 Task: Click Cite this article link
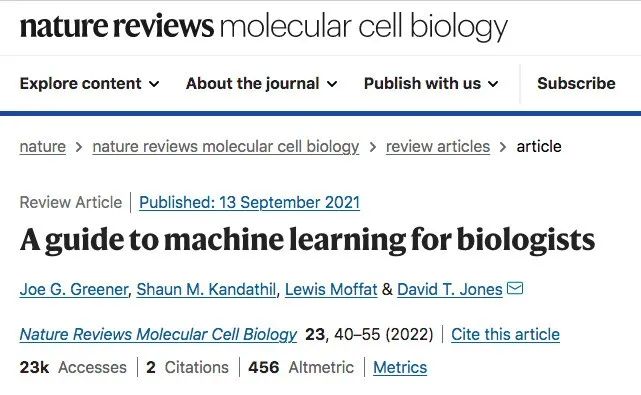pyautogui.click(x=505, y=334)
